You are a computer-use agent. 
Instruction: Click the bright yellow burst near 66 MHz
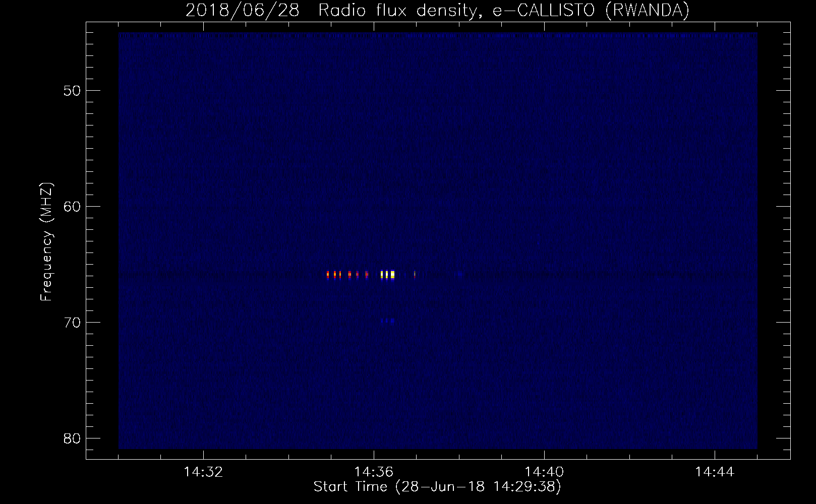pyautogui.click(x=387, y=275)
